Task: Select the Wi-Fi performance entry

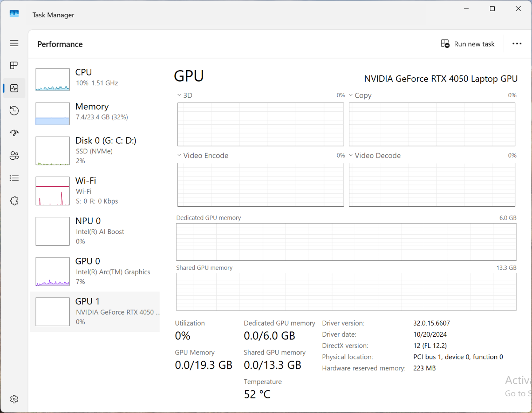Action: (x=95, y=190)
